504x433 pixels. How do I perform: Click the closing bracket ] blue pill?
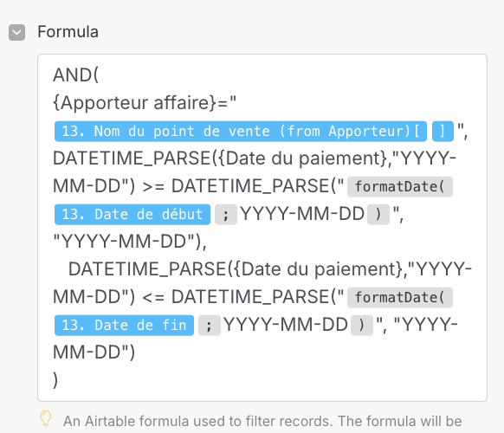(443, 131)
